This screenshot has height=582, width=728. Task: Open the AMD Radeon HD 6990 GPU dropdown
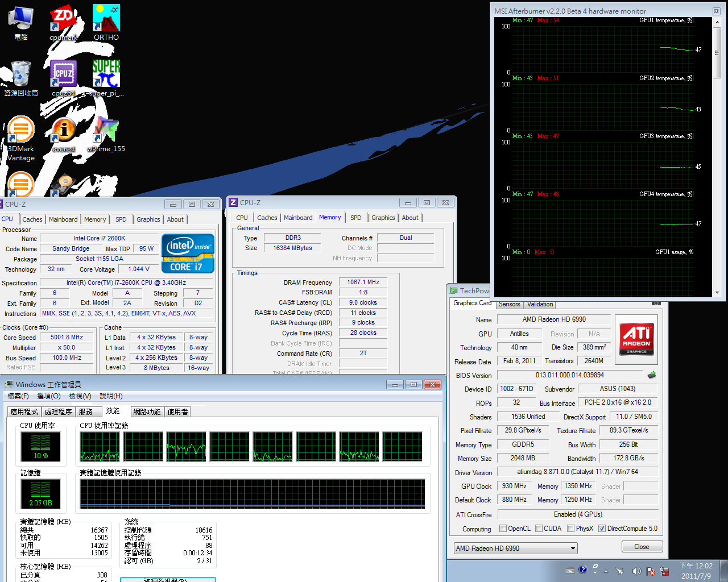pyautogui.click(x=515, y=548)
